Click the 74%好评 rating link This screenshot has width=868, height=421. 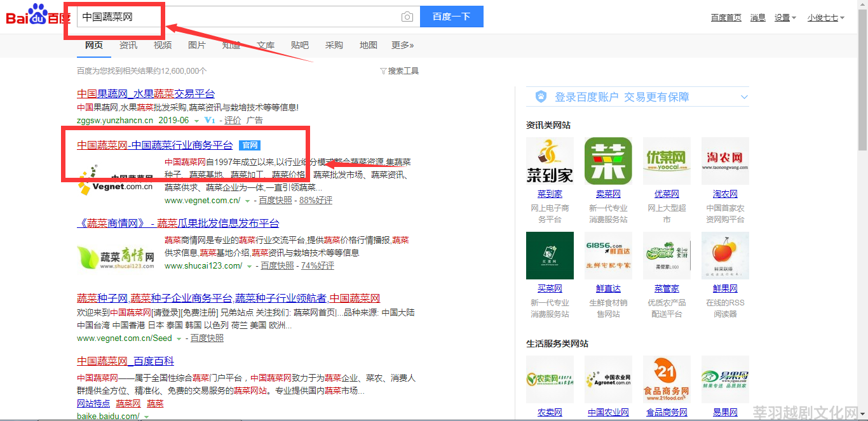pyautogui.click(x=318, y=266)
